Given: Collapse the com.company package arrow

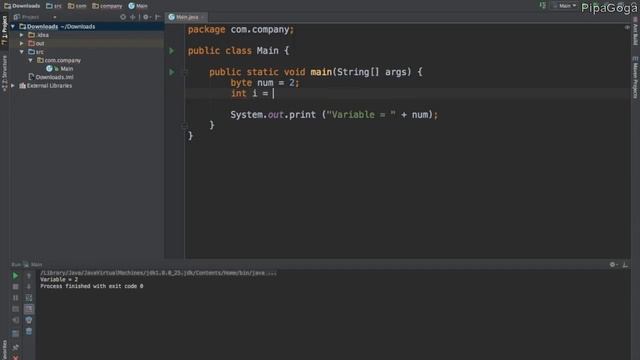Looking at the screenshot, I should pos(31,60).
